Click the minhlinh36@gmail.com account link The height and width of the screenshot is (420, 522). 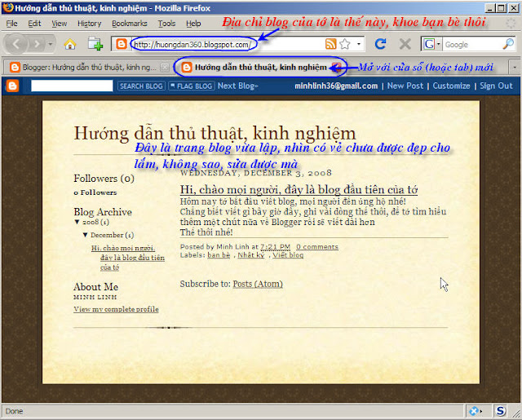coord(336,86)
